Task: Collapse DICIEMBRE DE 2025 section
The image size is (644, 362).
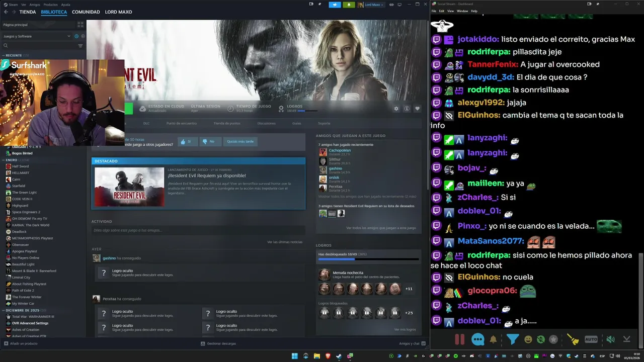Action: (x=4, y=310)
